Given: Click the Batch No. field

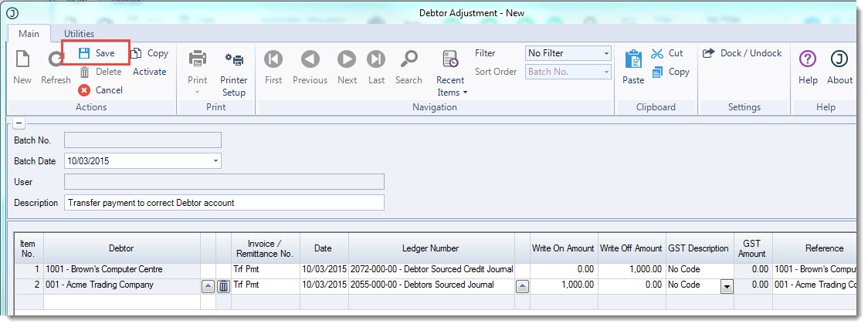Looking at the screenshot, I should (143, 140).
